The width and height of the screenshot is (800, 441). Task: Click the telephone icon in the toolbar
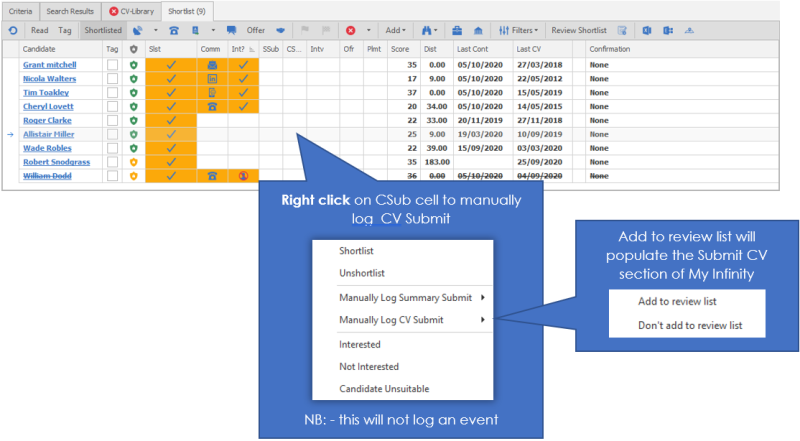pos(175,31)
